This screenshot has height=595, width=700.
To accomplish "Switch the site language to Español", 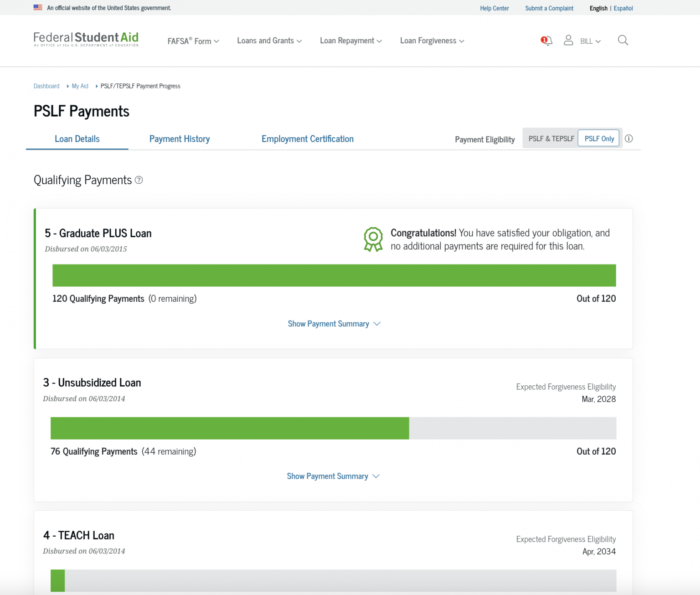I will tap(623, 8).
